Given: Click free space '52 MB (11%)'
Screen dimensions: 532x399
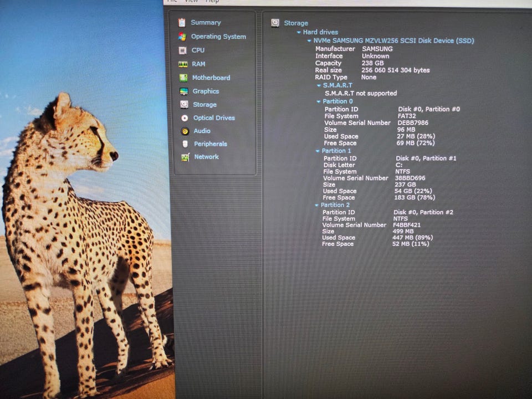Looking at the screenshot, I should pyautogui.click(x=411, y=244).
